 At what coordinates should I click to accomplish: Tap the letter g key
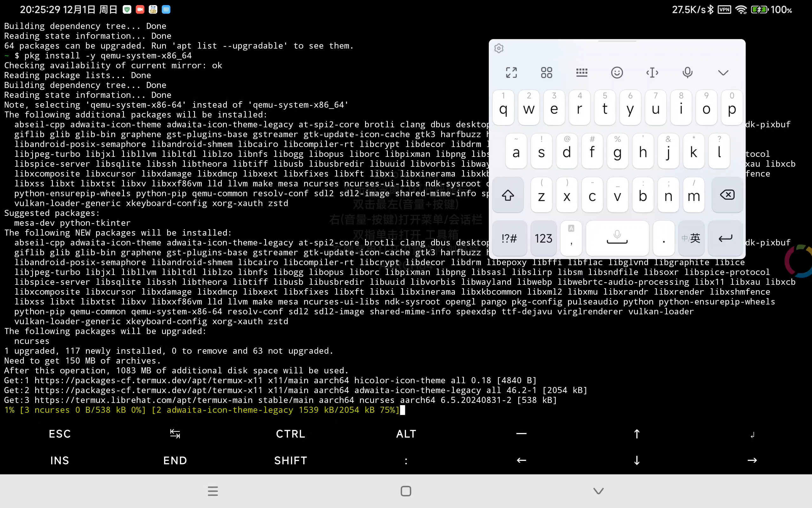(x=617, y=151)
